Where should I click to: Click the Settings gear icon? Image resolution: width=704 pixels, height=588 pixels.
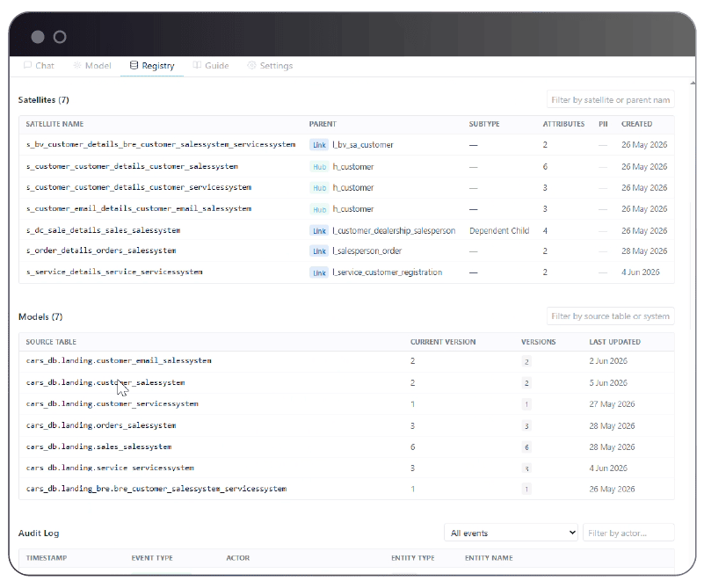point(251,65)
